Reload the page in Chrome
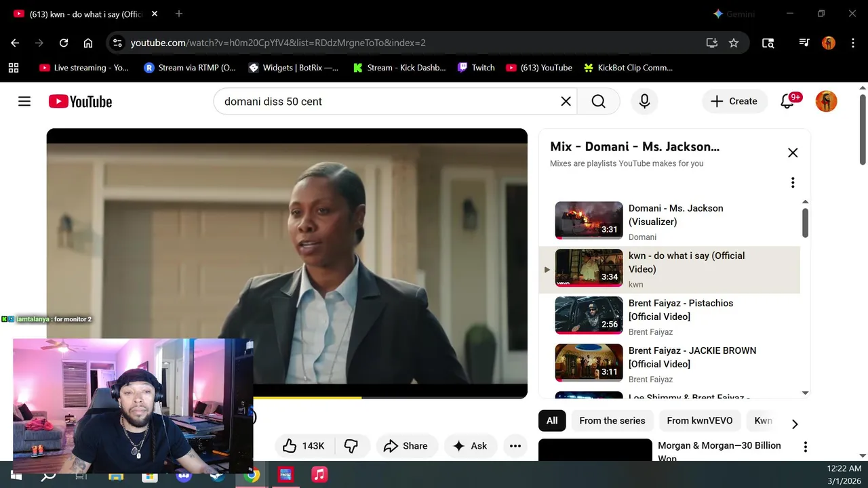Viewport: 868px width, 488px height. (64, 43)
